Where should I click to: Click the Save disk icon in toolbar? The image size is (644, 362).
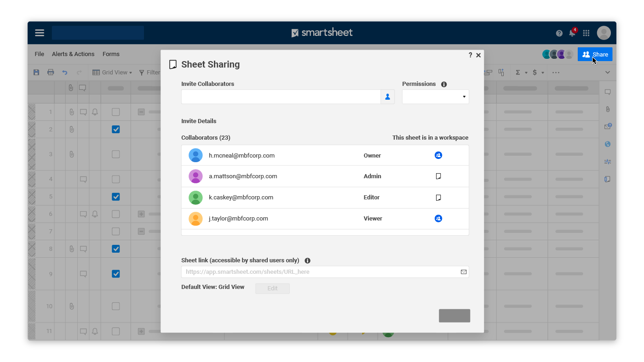click(x=36, y=73)
